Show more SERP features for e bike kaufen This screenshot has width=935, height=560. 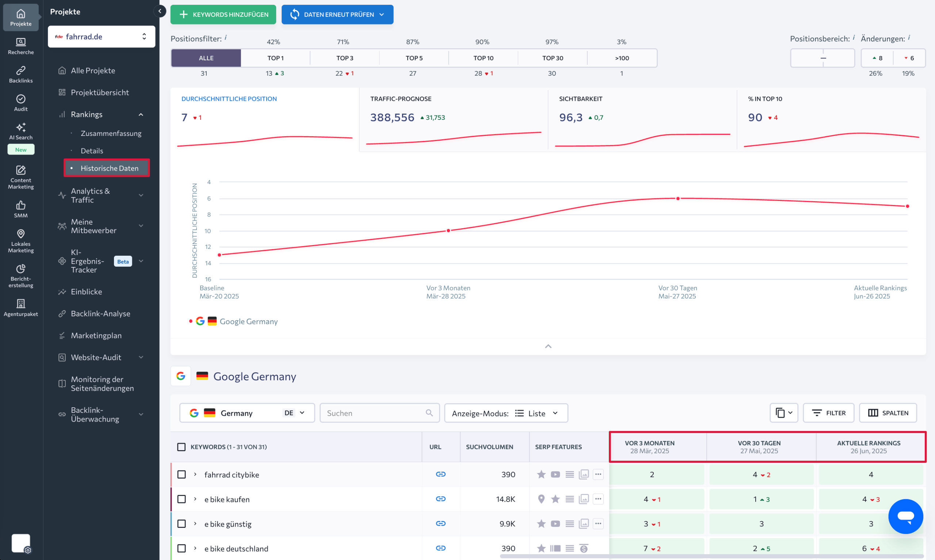tap(598, 499)
